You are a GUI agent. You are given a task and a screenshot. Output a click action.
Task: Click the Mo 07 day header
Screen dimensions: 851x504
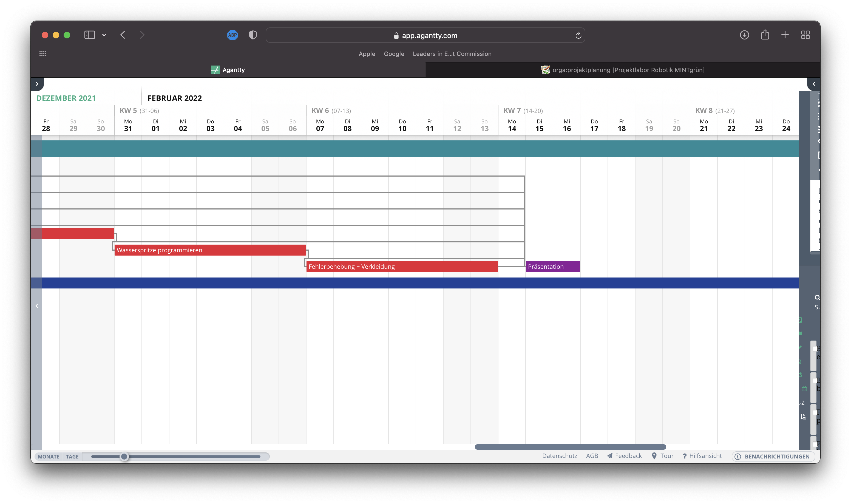click(320, 125)
